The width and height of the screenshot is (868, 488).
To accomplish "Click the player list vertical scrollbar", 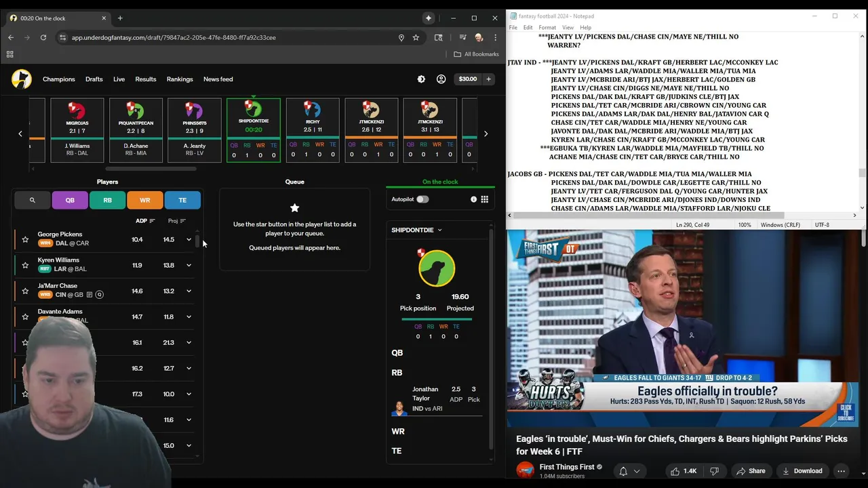I will (197, 240).
